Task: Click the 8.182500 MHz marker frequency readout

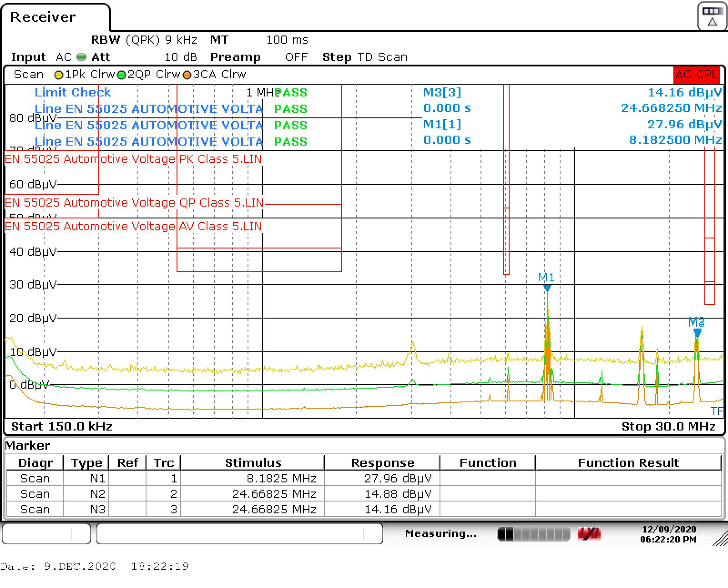Action: click(x=675, y=140)
